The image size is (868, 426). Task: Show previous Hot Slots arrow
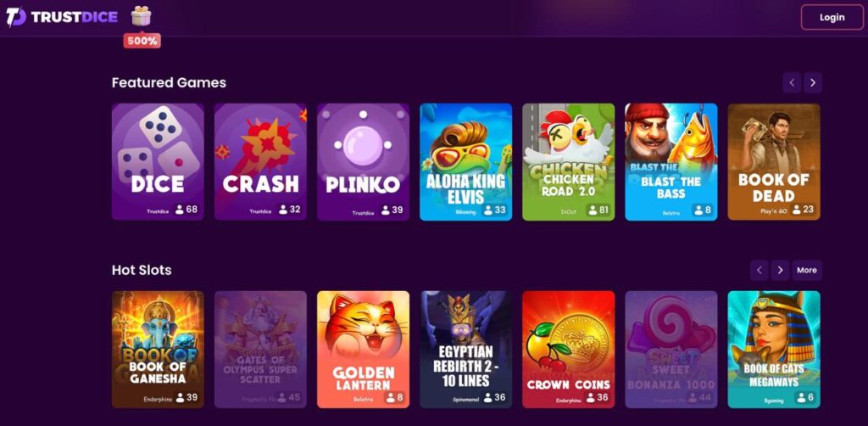tap(759, 271)
